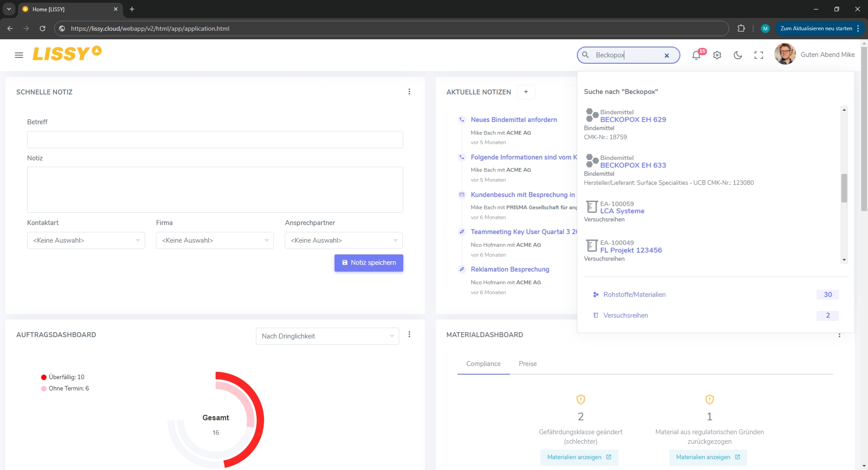Open the Ansprechpartner dropdown
The image size is (868, 470).
tap(344, 240)
